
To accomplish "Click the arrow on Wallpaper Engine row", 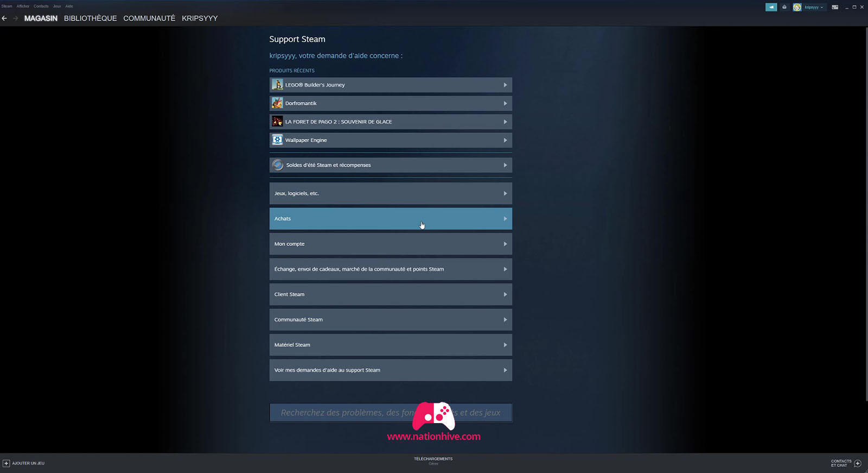I will click(x=505, y=140).
